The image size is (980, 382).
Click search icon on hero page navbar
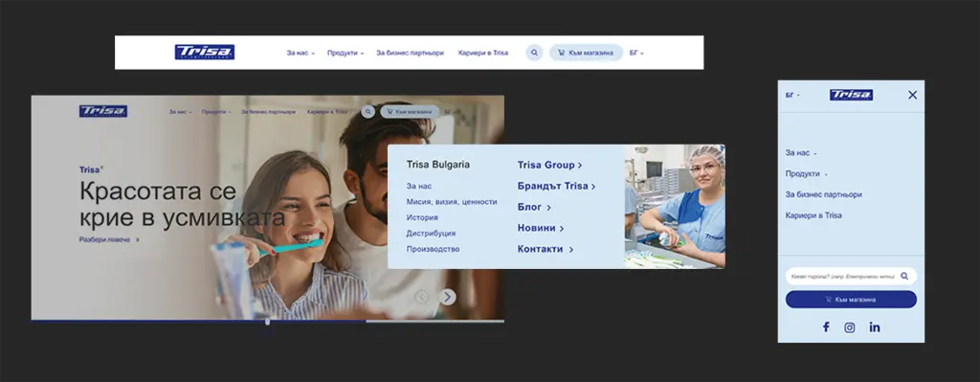point(368,111)
